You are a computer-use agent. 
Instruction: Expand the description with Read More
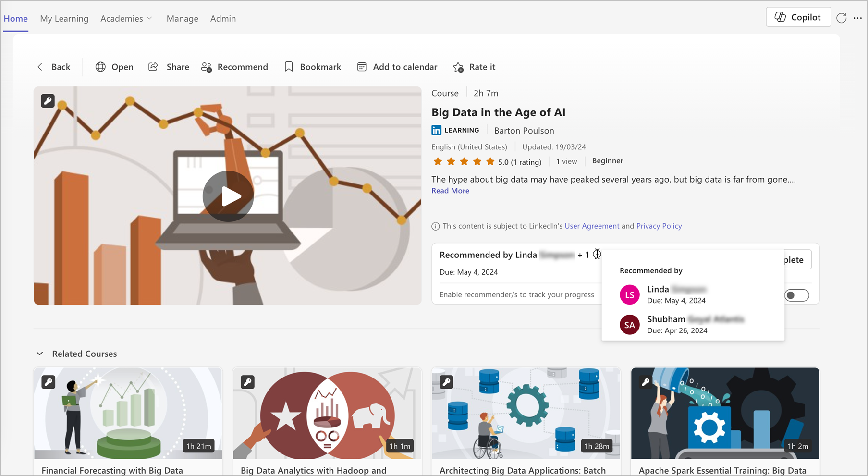[x=450, y=191]
